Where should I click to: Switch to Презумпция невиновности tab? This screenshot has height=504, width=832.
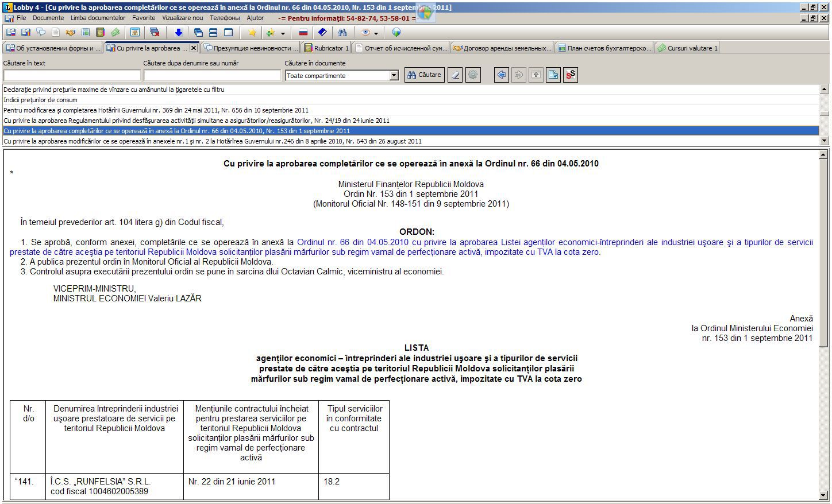point(251,48)
